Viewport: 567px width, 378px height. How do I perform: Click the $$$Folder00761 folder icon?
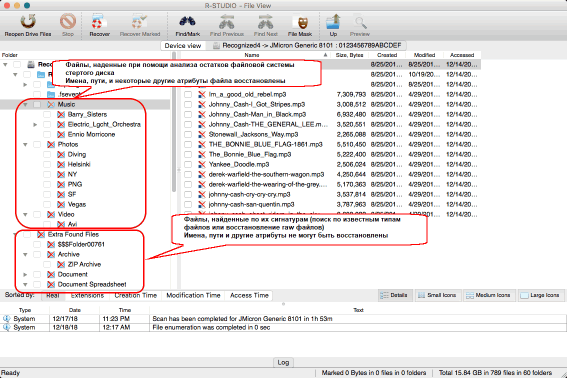click(51, 245)
